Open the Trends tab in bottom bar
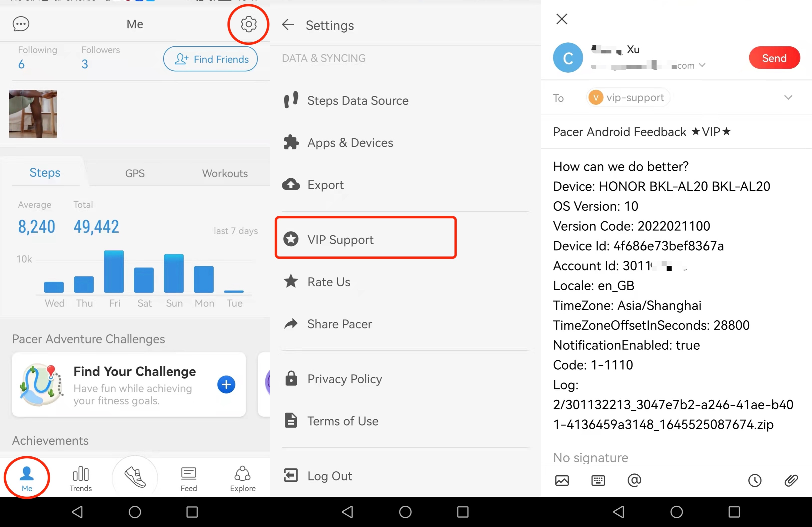 point(81,478)
